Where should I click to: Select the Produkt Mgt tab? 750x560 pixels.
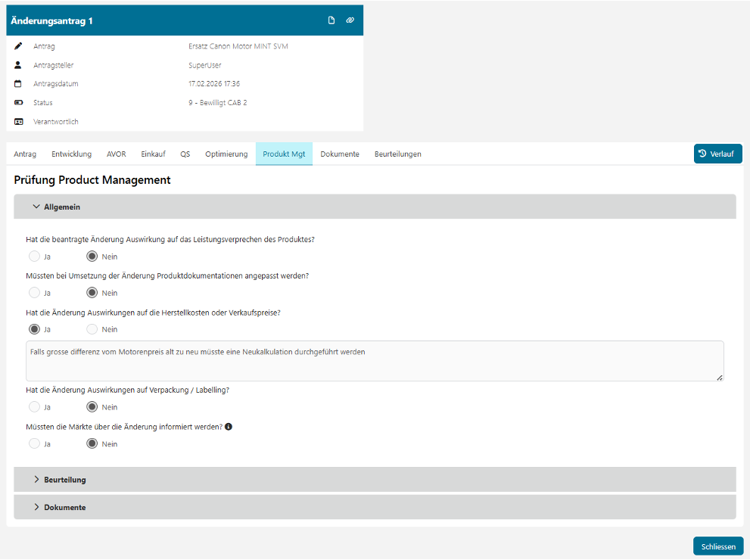pos(284,154)
